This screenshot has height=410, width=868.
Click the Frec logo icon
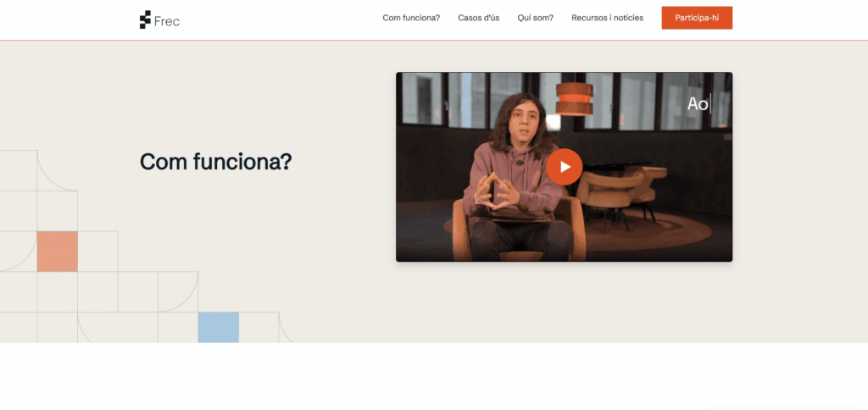tap(145, 19)
